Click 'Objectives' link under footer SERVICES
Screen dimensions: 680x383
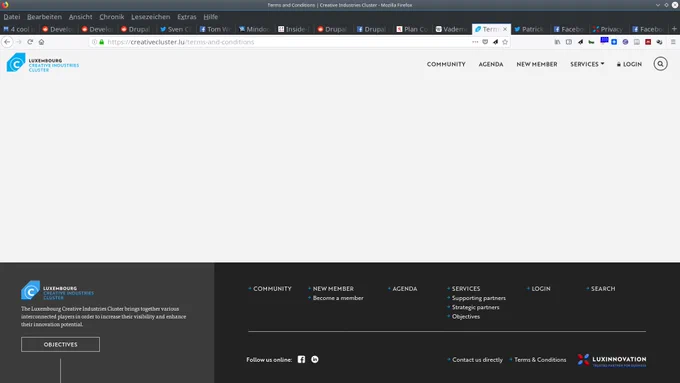(x=466, y=317)
